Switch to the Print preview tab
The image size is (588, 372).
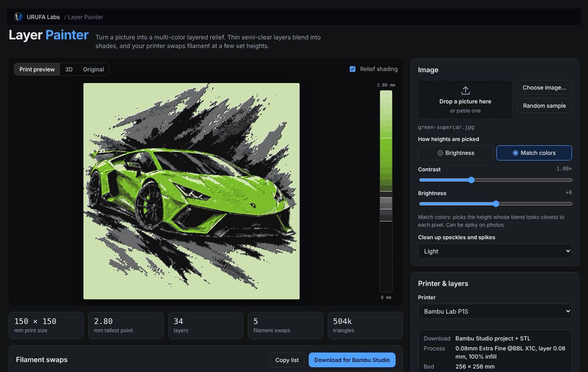pyautogui.click(x=37, y=69)
